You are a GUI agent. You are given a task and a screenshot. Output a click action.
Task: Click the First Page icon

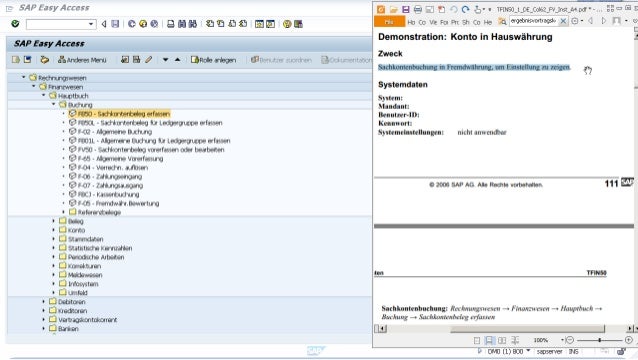click(210, 24)
